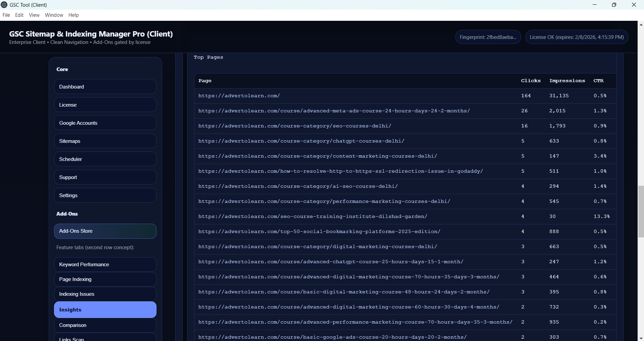Open Settings in the sidebar
The width and height of the screenshot is (644, 341).
click(105, 195)
